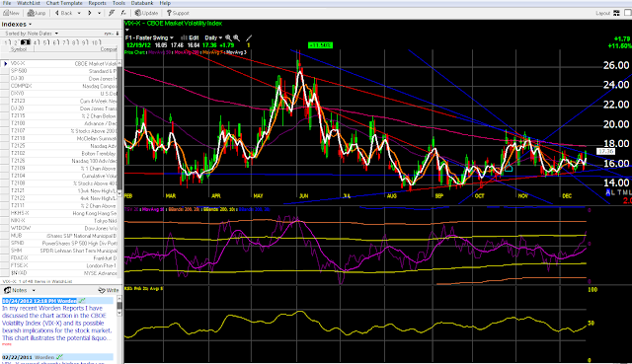
Task: Click the Write note pen icon
Action: click(x=109, y=290)
